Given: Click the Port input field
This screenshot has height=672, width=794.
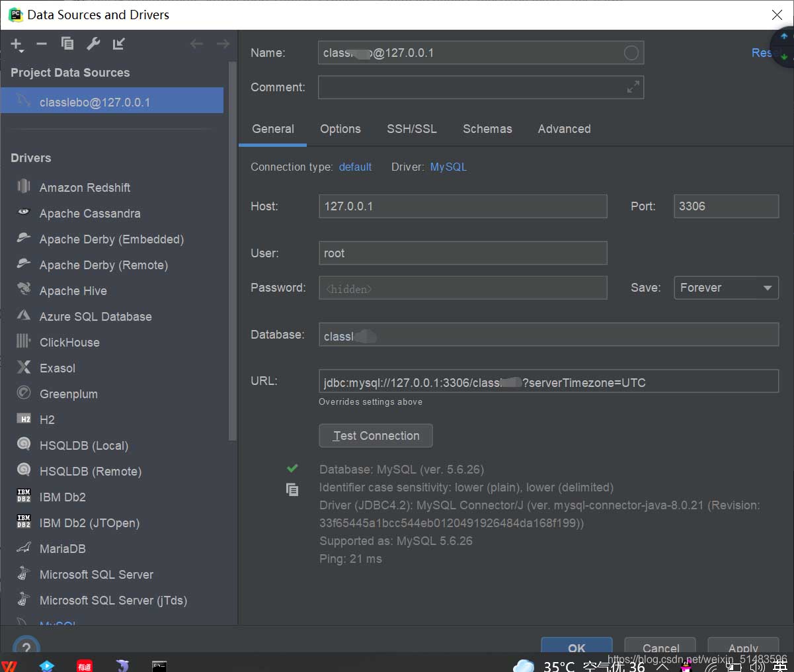Looking at the screenshot, I should click(x=726, y=206).
